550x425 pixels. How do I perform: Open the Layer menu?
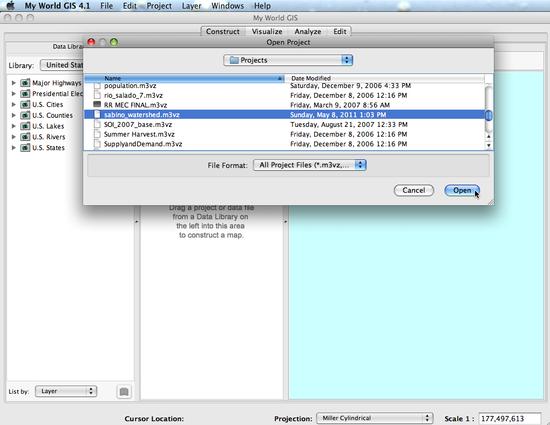[x=192, y=6]
